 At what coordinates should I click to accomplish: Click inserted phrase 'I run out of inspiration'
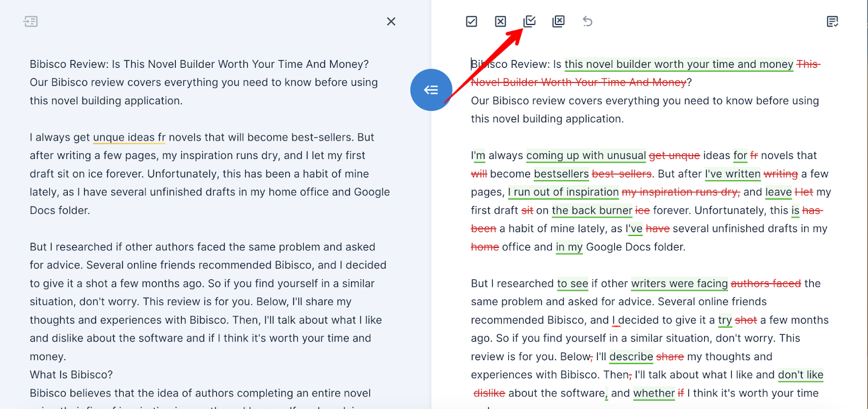(564, 192)
